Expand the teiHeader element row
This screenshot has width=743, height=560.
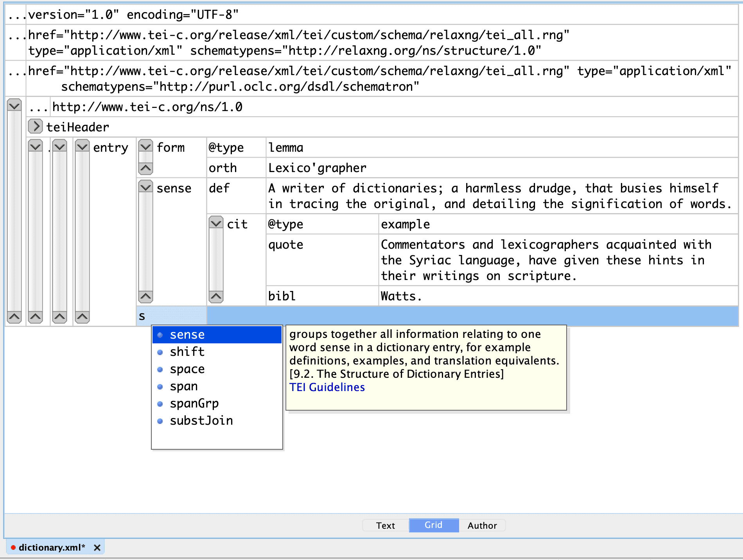click(35, 126)
